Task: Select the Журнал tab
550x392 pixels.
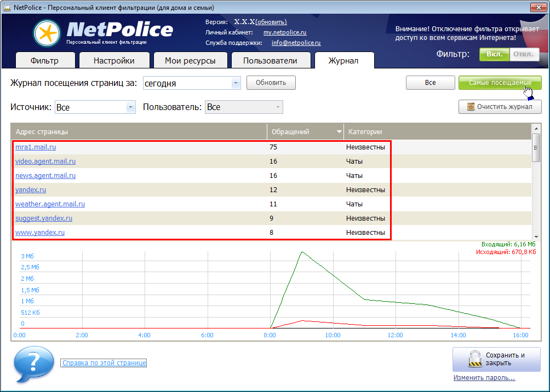Action: point(344,60)
